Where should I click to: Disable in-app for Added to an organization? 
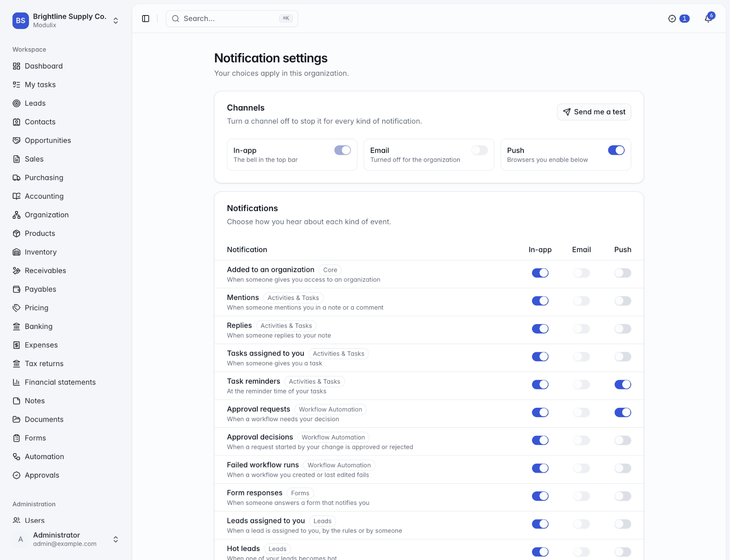pos(540,273)
